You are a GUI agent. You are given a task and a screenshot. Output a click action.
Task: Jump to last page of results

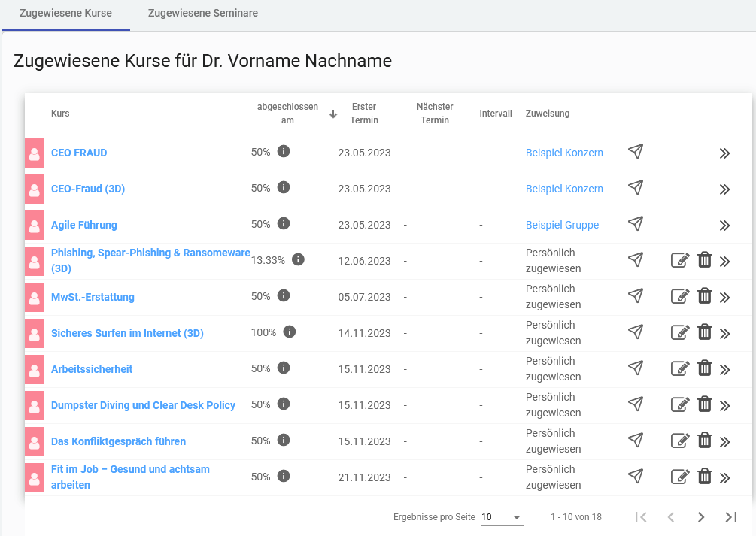point(730,517)
